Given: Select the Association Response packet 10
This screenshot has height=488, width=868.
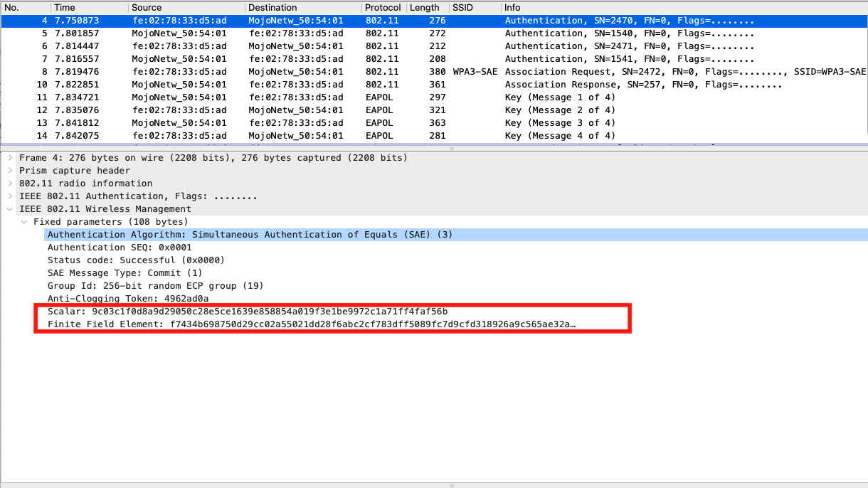Looking at the screenshot, I should pos(285,84).
